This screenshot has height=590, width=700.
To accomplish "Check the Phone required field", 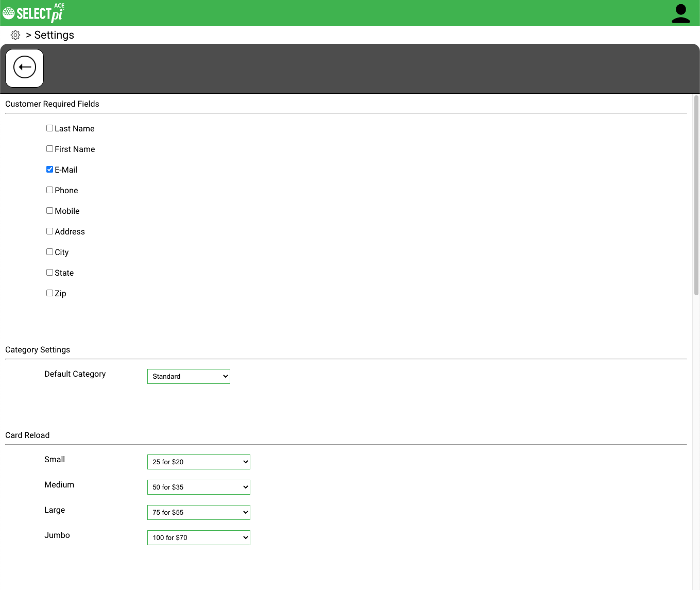I will 49,190.
